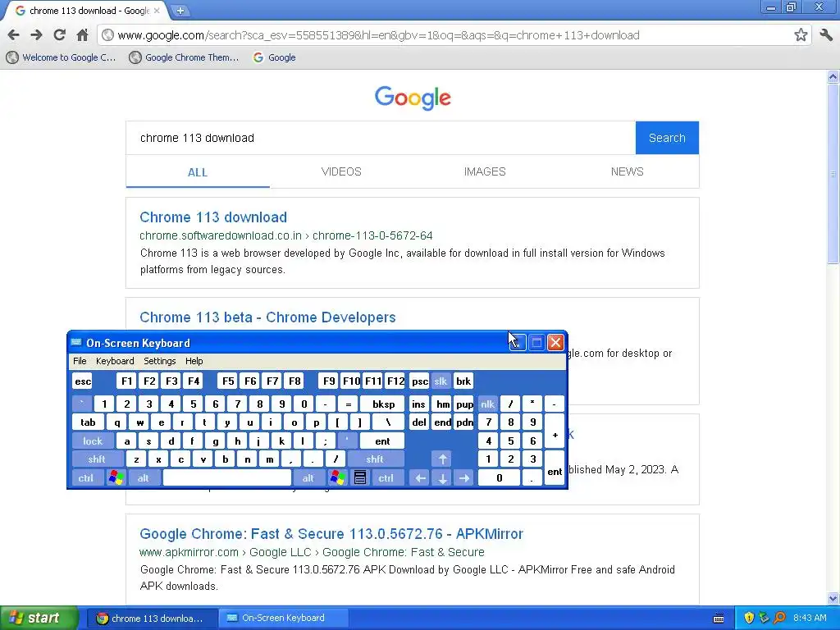Open the Keyboard menu in On-Screen Keyboard
This screenshot has width=840, height=630.
[115, 361]
